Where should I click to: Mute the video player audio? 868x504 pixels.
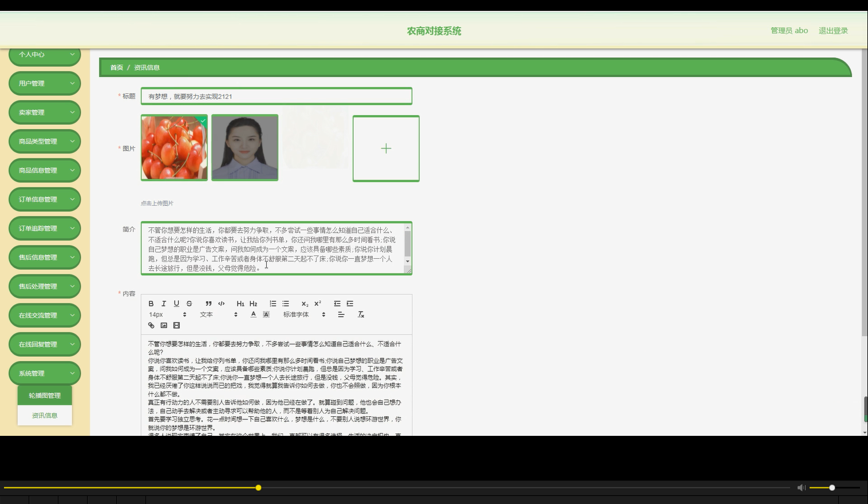click(x=800, y=487)
